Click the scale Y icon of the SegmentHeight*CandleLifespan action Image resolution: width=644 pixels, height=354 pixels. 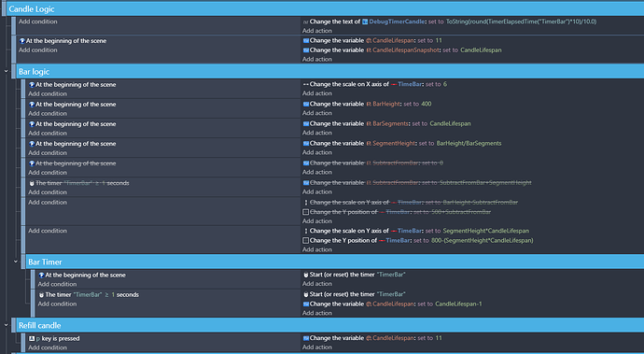click(x=306, y=231)
